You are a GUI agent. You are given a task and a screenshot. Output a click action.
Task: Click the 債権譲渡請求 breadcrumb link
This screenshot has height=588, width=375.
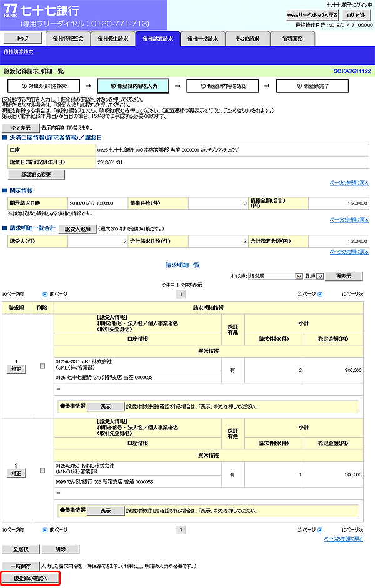coord(18,52)
